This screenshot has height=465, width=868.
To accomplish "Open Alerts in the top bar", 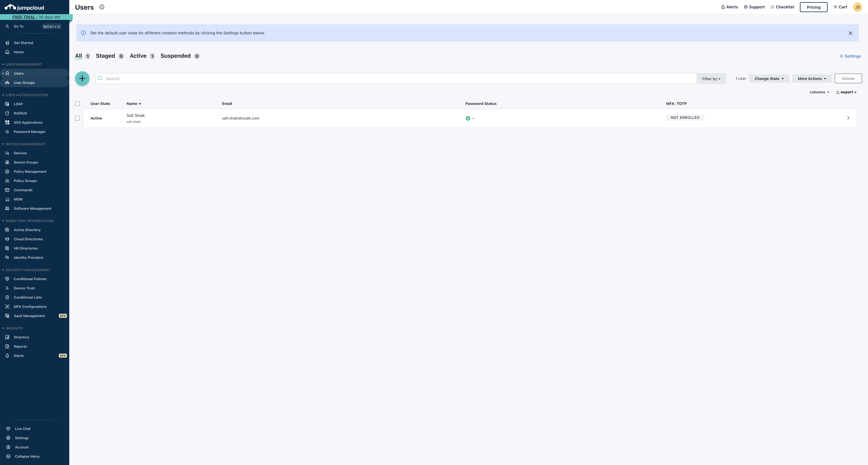I will pos(729,7).
